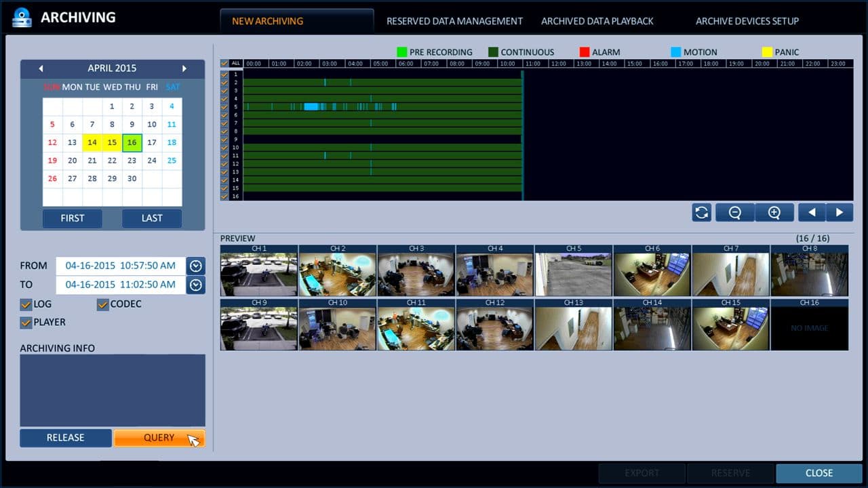
Task: Open the CH 16 no-image preview
Action: click(x=810, y=325)
